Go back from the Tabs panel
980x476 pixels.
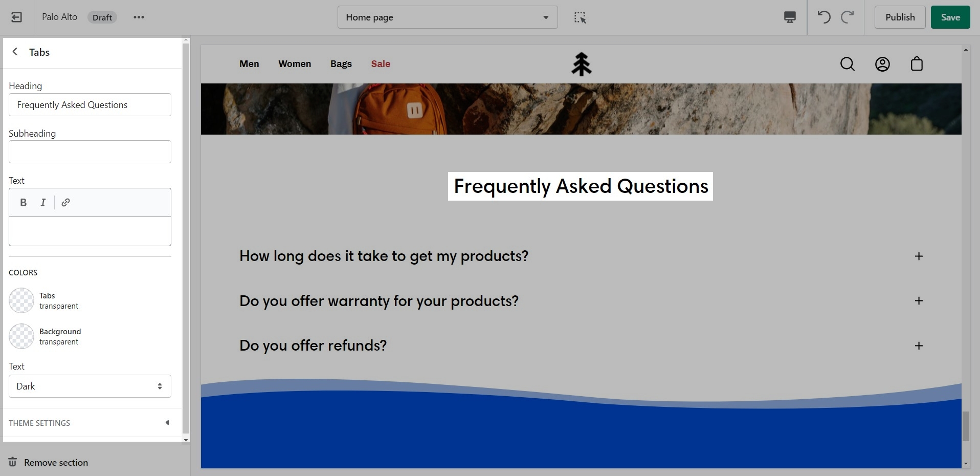(x=15, y=52)
